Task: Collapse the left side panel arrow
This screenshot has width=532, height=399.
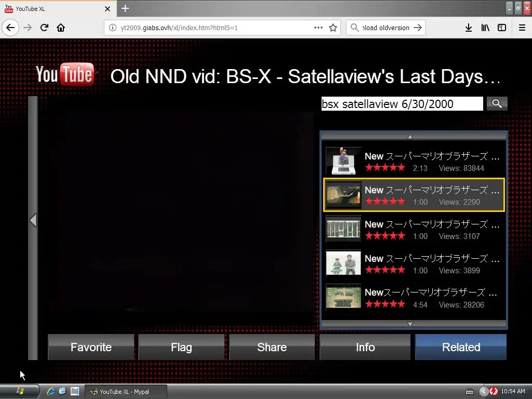Action: [33, 220]
